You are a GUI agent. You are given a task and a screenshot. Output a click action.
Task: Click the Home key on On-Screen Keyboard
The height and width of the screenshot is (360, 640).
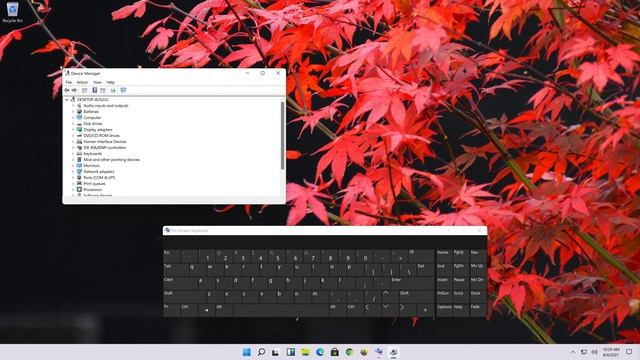coord(444,256)
